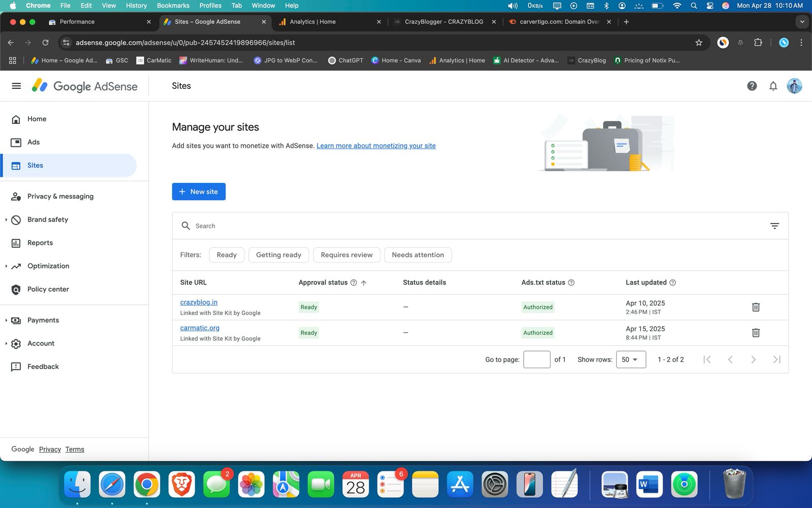Open the carmatic.org site link

(200, 328)
